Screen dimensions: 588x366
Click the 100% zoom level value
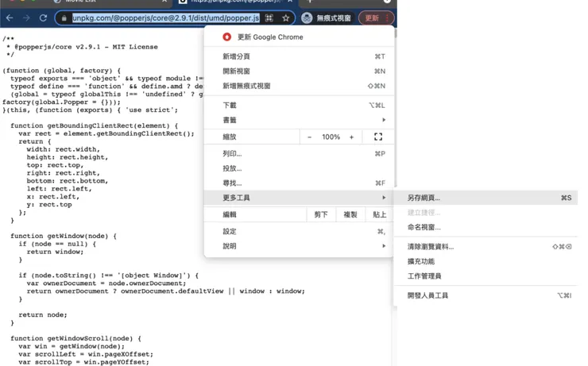[x=331, y=137]
